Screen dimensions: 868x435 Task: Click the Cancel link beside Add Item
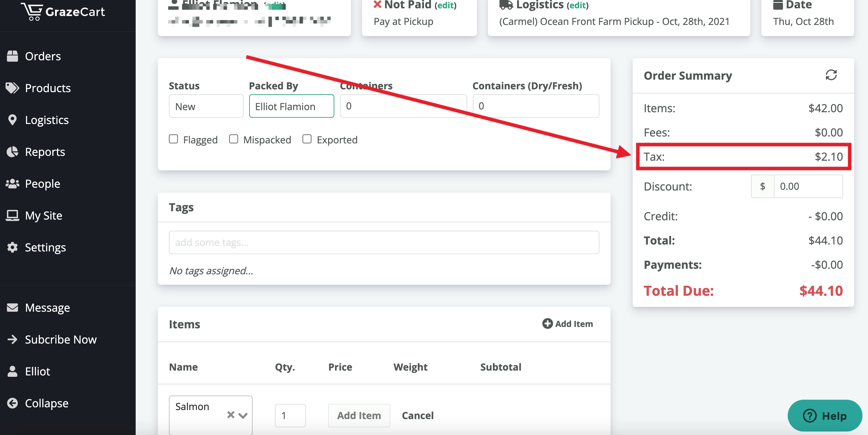417,415
